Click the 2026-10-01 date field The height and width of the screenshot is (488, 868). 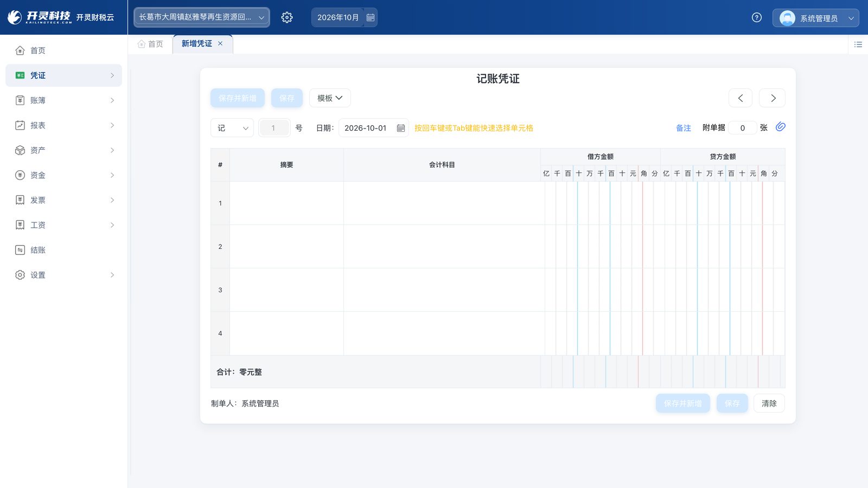[373, 128]
